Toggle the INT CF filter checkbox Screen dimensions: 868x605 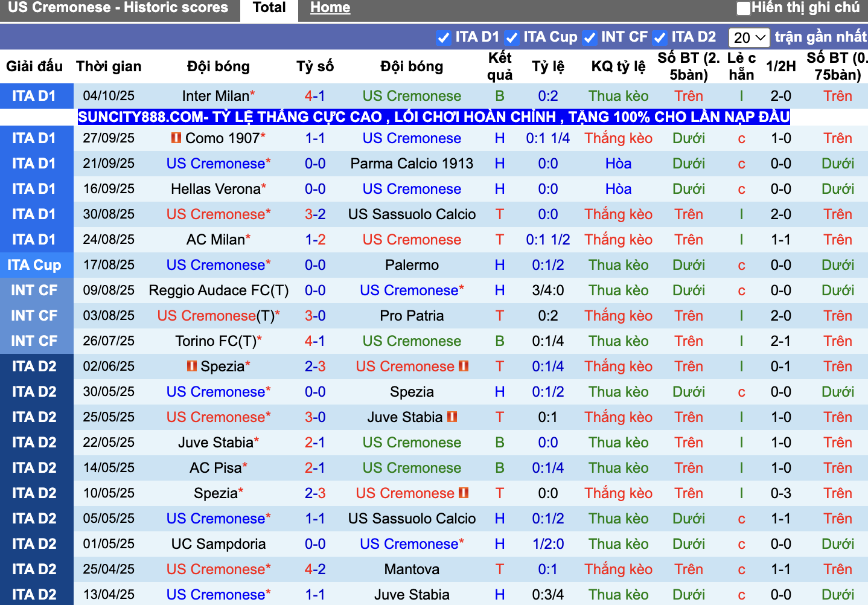tap(590, 37)
